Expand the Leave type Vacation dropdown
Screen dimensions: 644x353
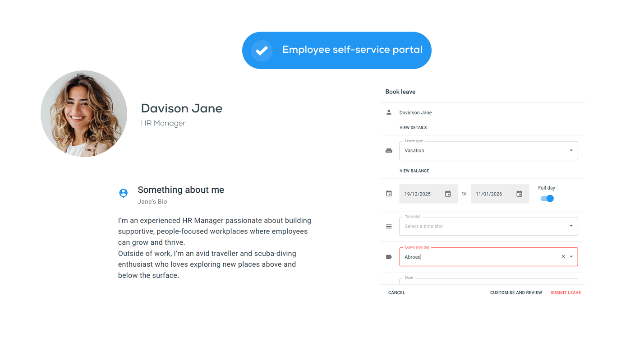(x=571, y=151)
